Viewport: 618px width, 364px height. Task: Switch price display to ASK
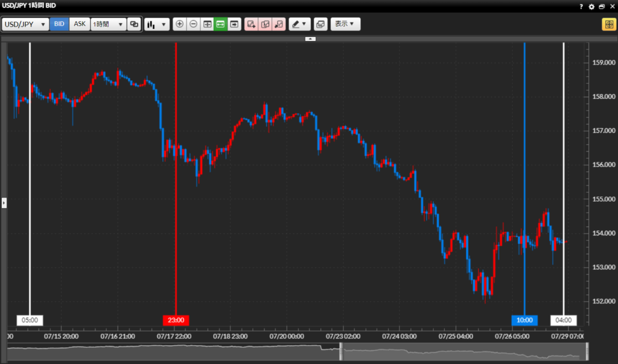click(x=80, y=24)
